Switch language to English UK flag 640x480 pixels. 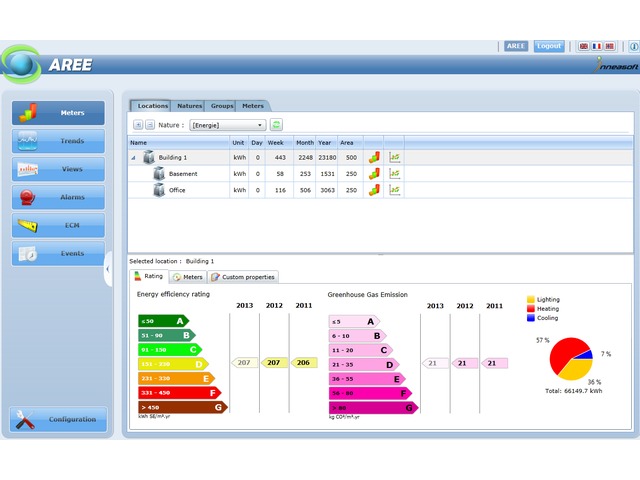pos(584,46)
